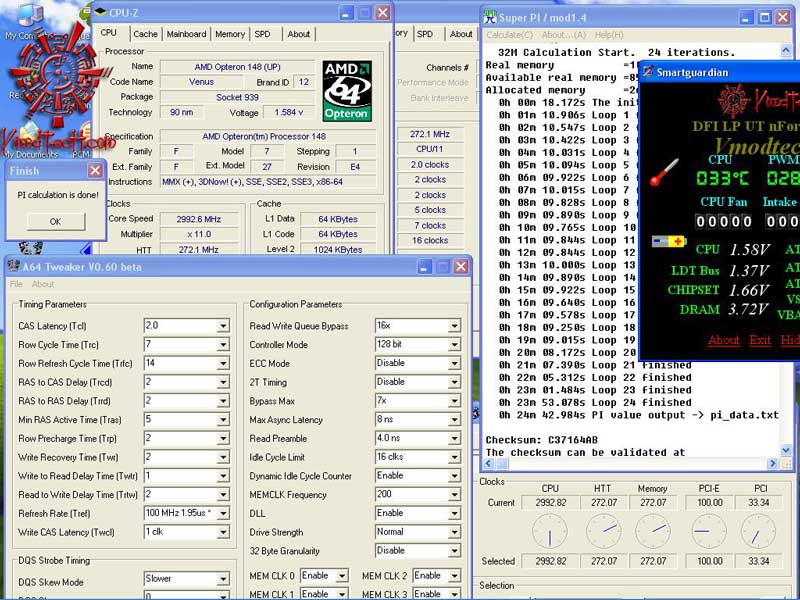The width and height of the screenshot is (800, 600).
Task: Click the A64 Tweaker title bar icon
Action: [13, 267]
